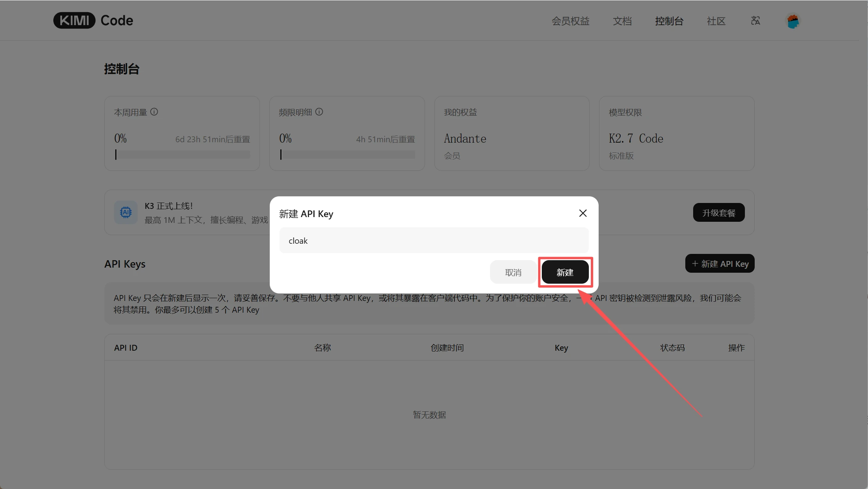Click the 名称 column header
868x489 pixels.
pos(322,348)
